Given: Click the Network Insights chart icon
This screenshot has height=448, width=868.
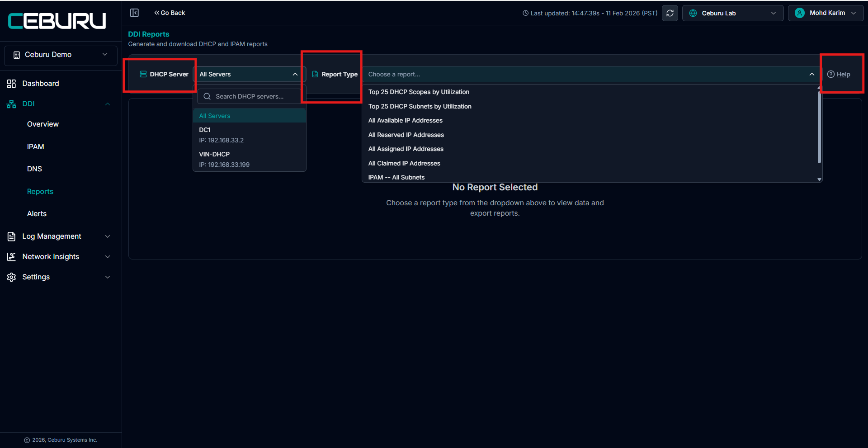Looking at the screenshot, I should pyautogui.click(x=11, y=257).
